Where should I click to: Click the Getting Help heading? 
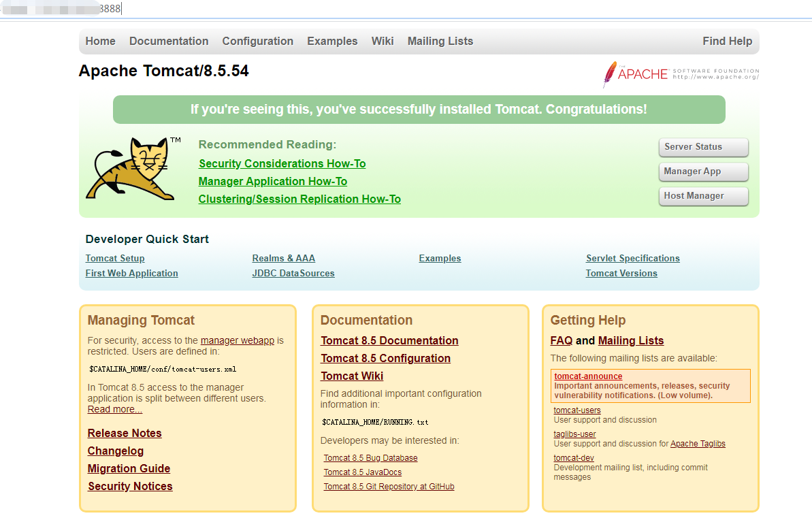point(588,320)
